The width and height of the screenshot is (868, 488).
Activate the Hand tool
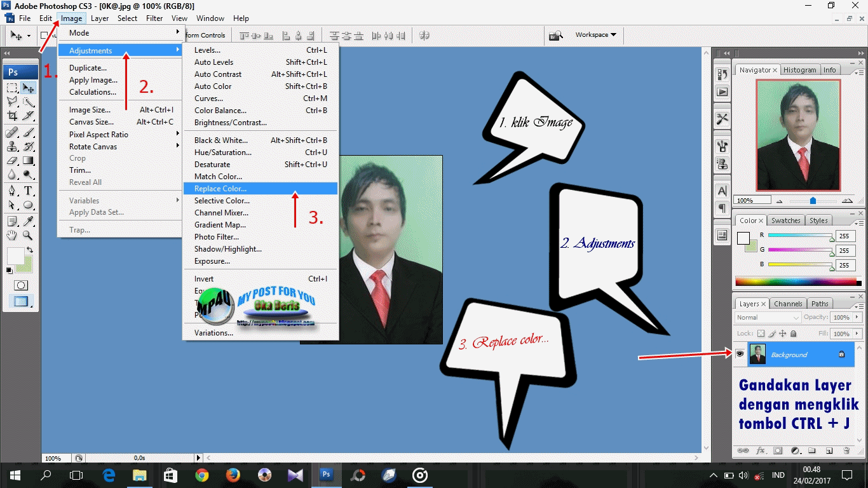(12, 235)
